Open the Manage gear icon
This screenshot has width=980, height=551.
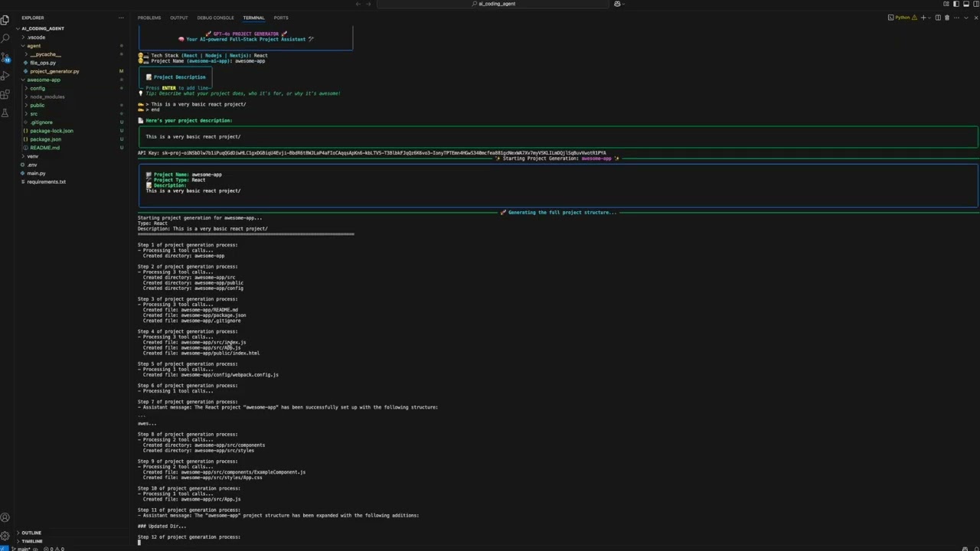(5, 536)
